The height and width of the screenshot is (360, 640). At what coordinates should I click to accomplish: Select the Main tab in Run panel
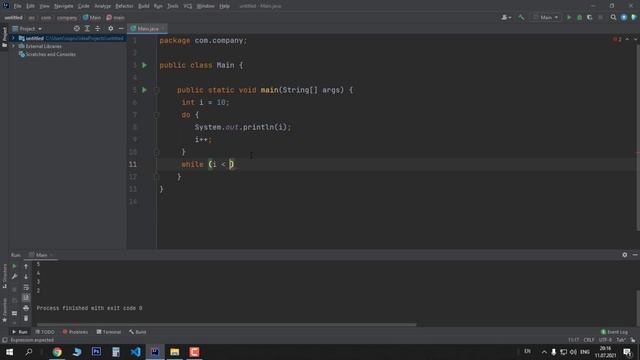click(41, 255)
